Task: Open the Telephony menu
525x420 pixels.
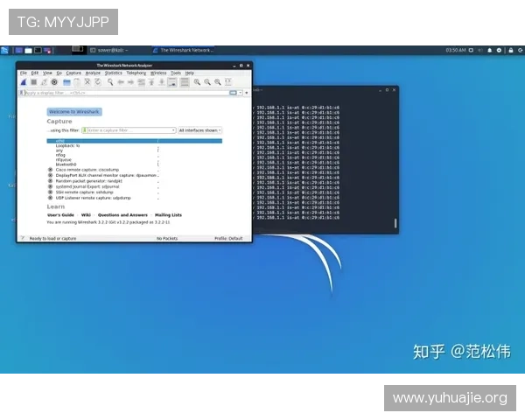Action: click(136, 73)
